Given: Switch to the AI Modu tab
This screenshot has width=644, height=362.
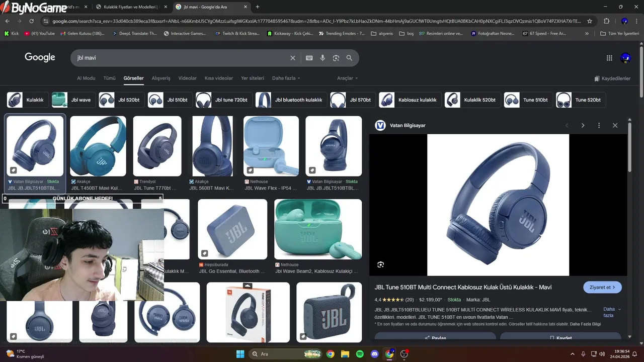Looking at the screenshot, I should (86, 78).
